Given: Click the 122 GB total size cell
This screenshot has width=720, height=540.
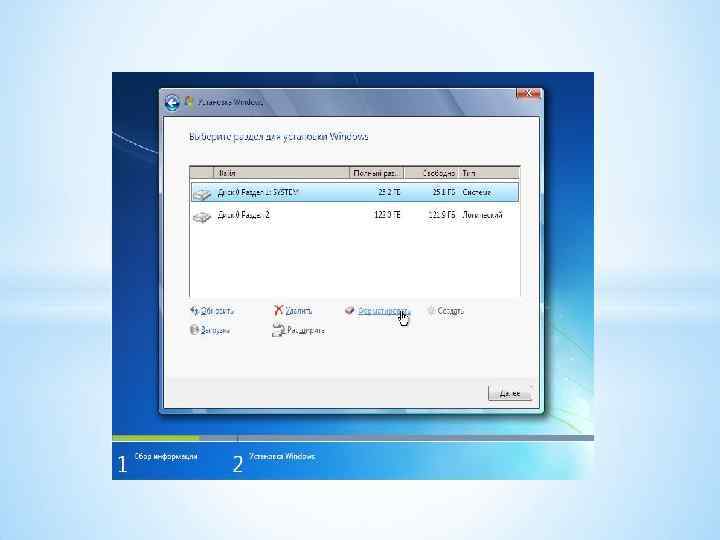Looking at the screenshot, I should point(387,214).
